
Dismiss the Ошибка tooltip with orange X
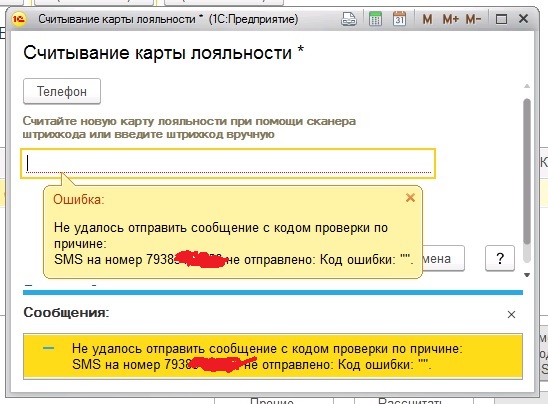(x=410, y=198)
